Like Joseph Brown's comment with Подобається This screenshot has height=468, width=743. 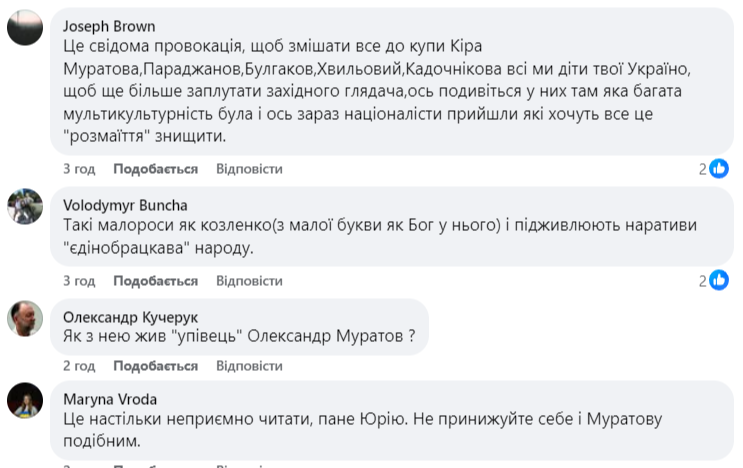pos(155,169)
